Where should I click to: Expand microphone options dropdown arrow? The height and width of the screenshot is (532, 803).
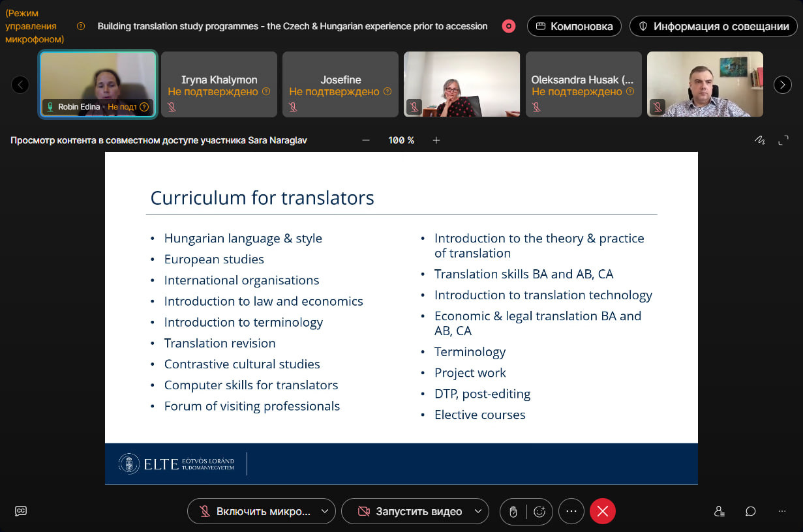coord(325,512)
